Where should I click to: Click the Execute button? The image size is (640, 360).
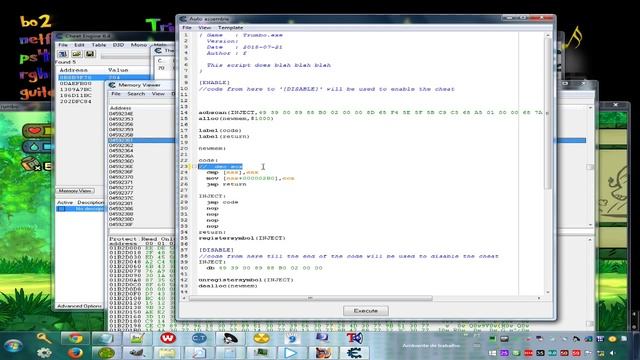(x=365, y=311)
